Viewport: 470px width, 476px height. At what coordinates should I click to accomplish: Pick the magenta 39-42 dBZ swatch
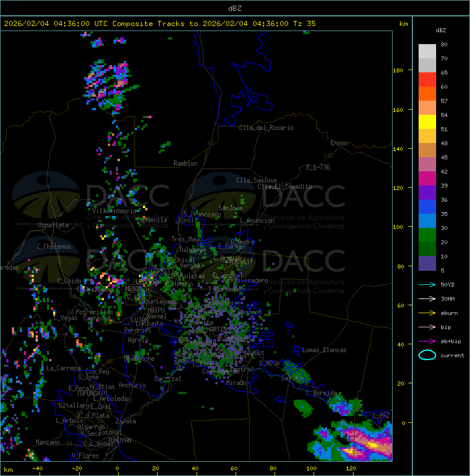[427, 179]
